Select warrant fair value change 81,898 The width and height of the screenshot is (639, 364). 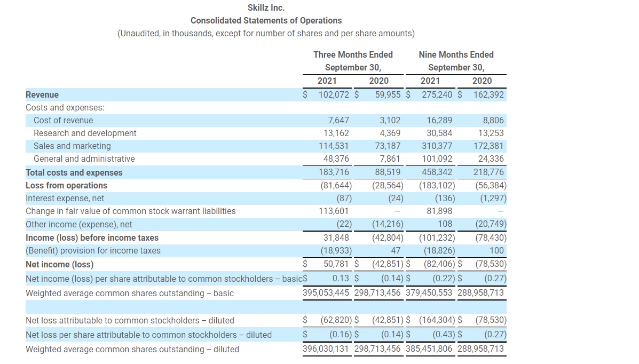pos(439,211)
